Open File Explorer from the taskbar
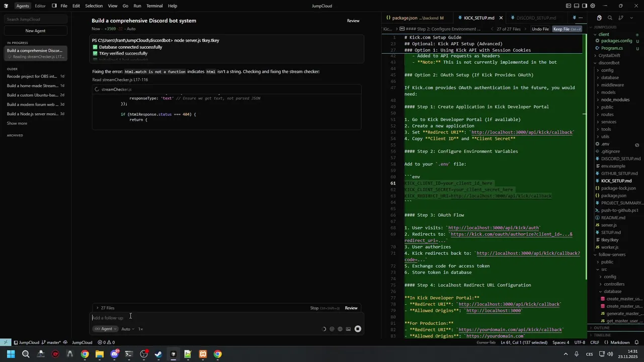This screenshot has height=362, width=644. click(100, 354)
